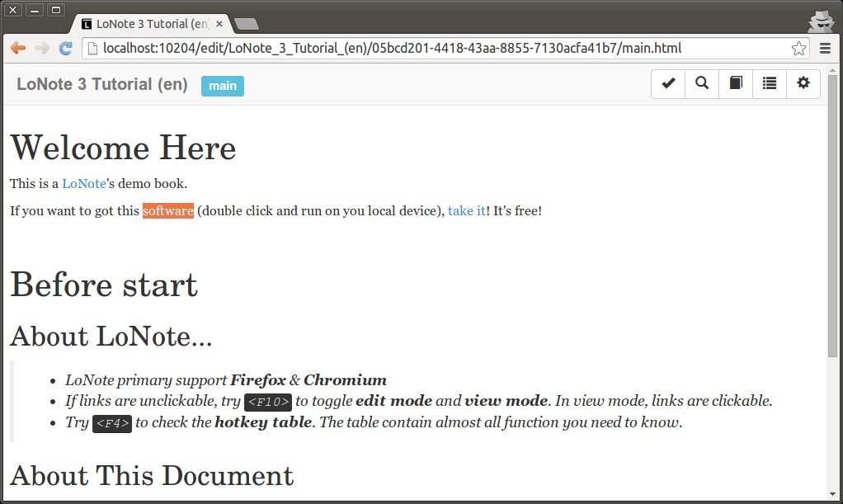Open the Chrome hamburger menu
The image size is (843, 504).
point(825,49)
